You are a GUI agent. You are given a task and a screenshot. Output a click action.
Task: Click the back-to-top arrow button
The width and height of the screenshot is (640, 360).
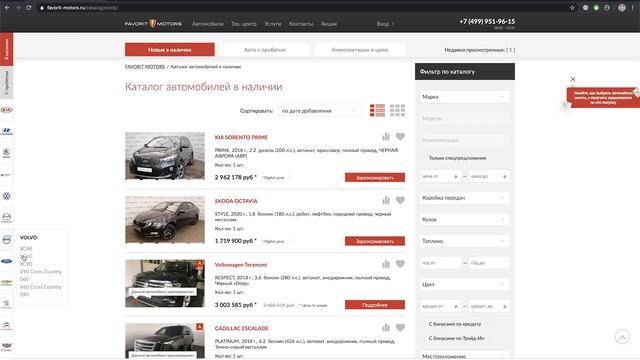(x=622, y=337)
